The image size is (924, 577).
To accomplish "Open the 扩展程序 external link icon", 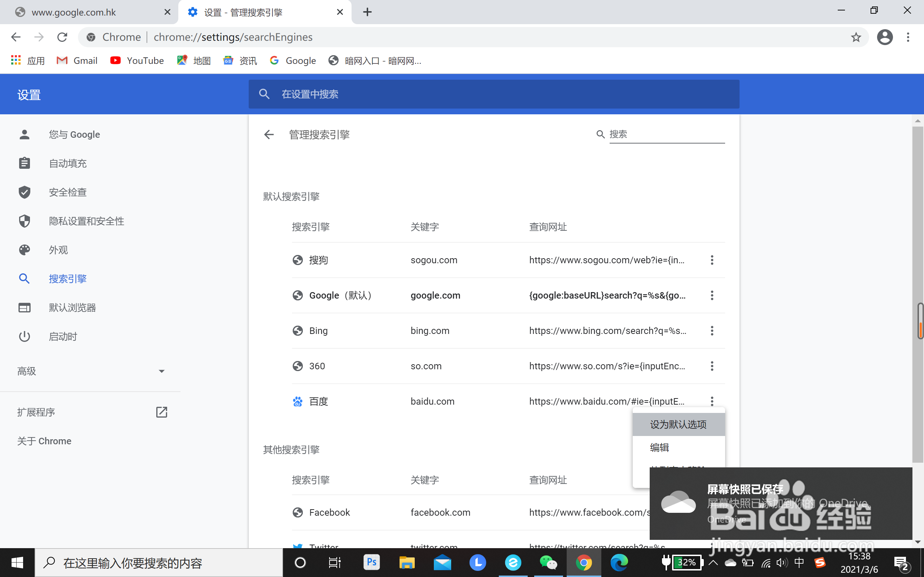I will click(161, 412).
